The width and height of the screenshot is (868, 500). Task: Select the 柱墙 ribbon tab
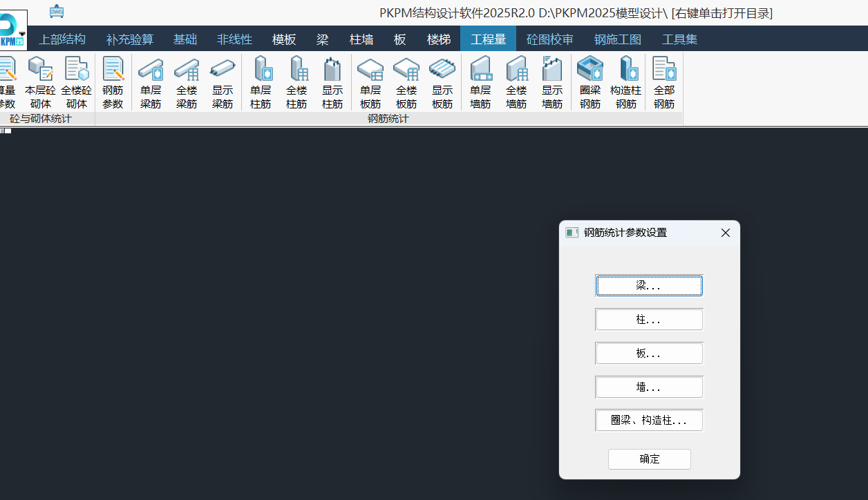(361, 39)
